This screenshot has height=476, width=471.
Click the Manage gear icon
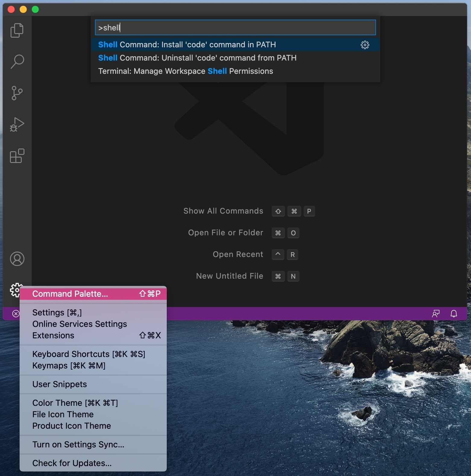point(15,290)
